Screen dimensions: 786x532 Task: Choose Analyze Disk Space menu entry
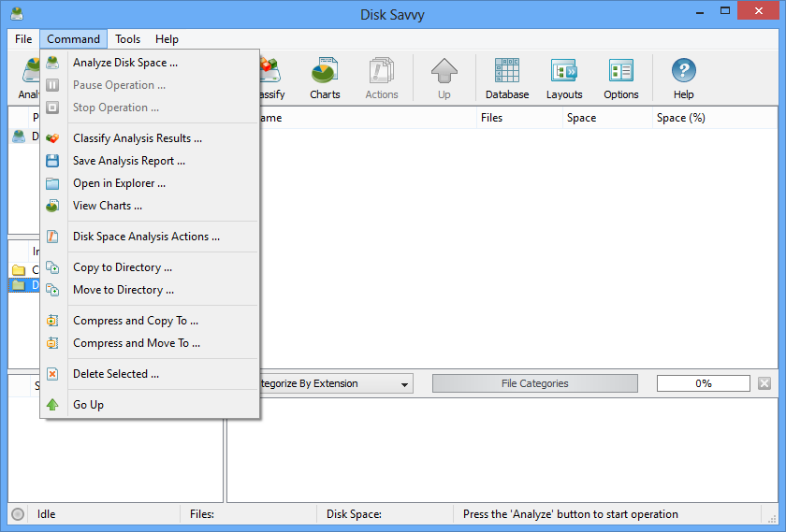click(150, 63)
